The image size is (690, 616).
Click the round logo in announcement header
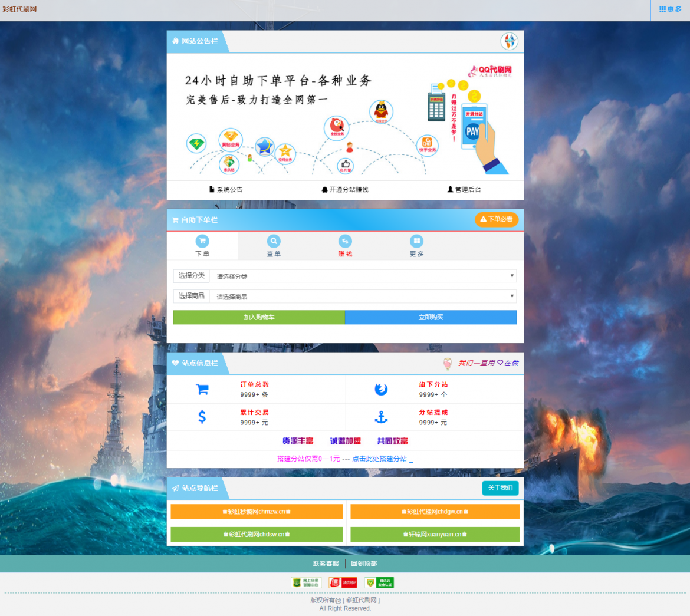(x=509, y=41)
